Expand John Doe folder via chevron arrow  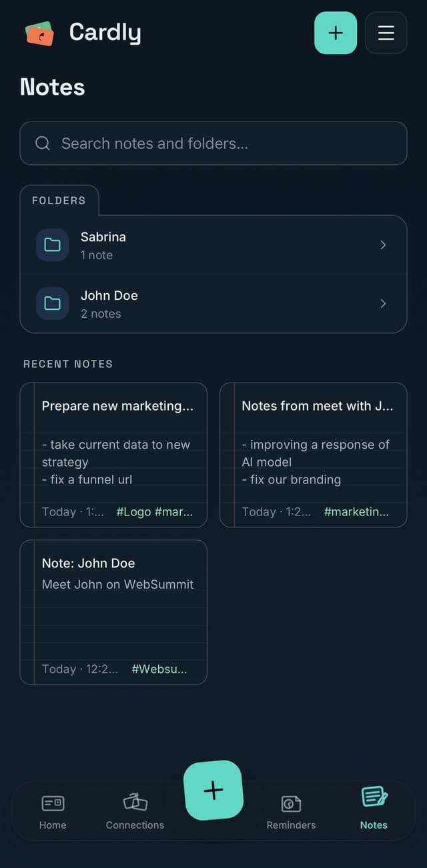click(383, 304)
